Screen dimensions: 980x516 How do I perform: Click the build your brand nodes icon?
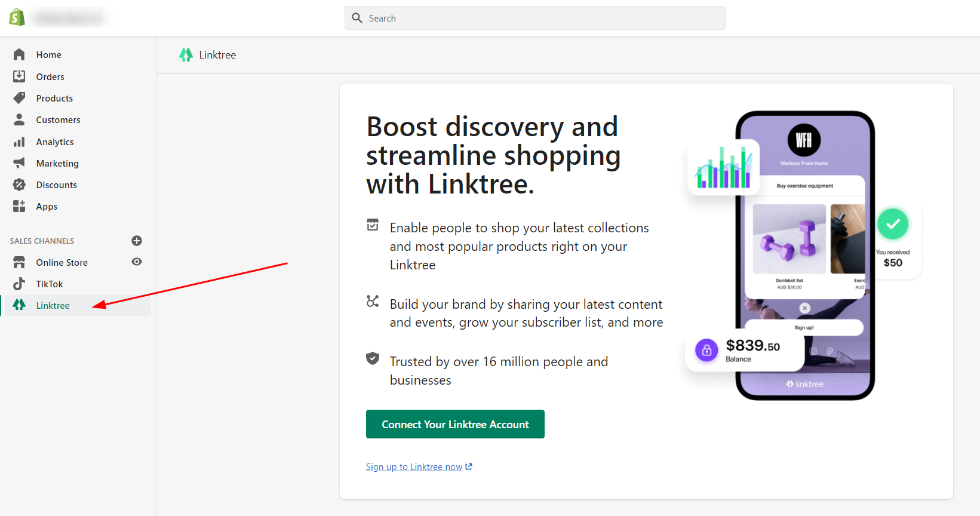click(x=373, y=301)
